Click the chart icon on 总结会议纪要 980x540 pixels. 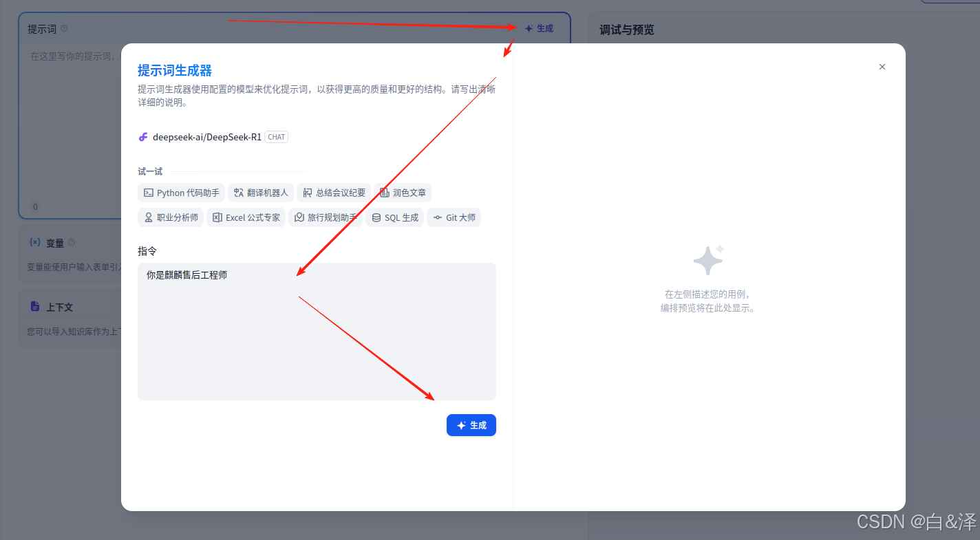(x=307, y=193)
